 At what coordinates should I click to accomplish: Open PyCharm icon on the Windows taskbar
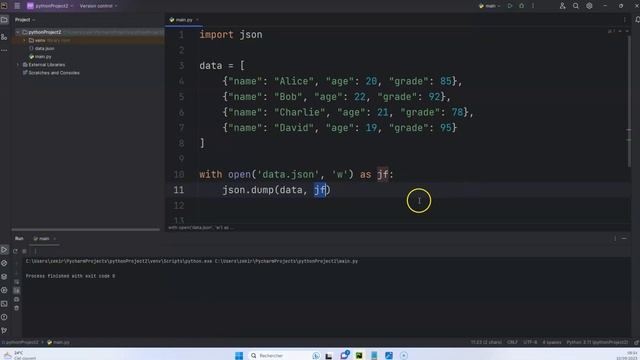tap(359, 356)
